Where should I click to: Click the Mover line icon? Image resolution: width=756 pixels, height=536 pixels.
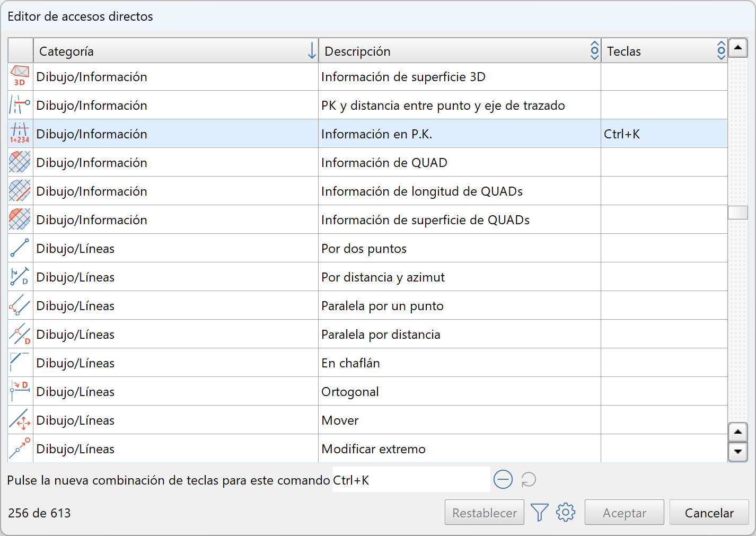(20, 420)
